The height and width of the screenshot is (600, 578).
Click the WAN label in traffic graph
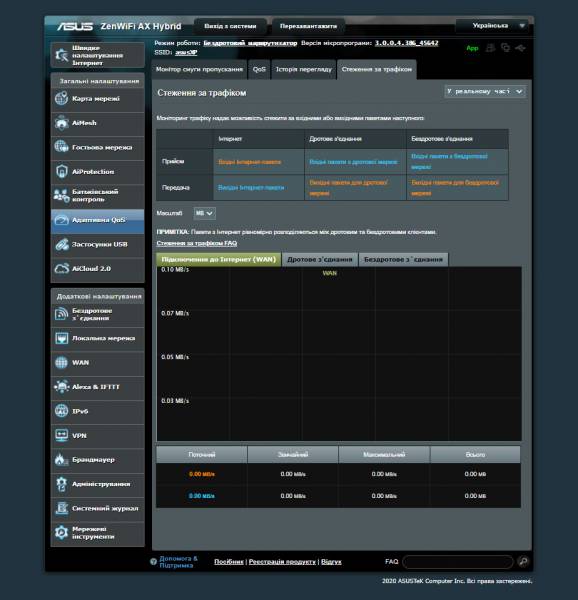330,273
